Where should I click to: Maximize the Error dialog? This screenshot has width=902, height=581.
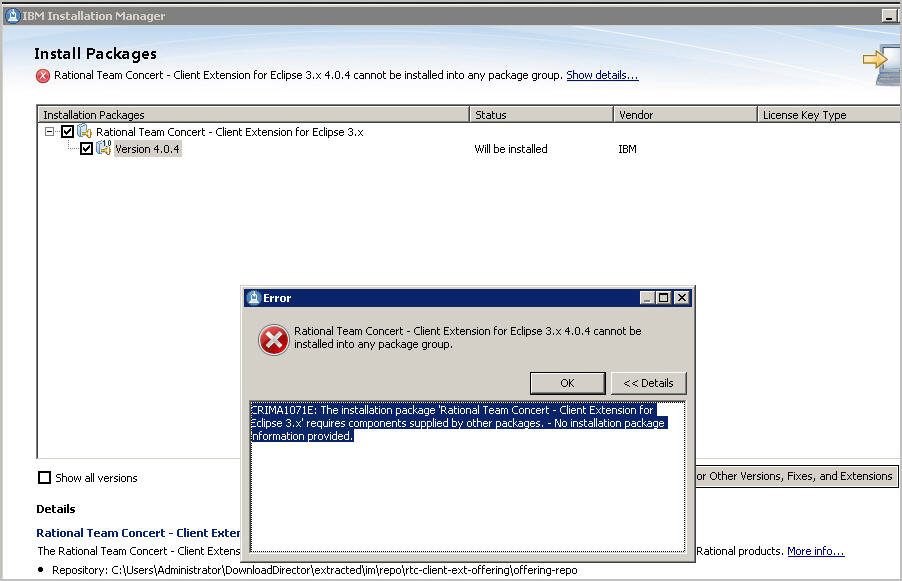pyautogui.click(x=664, y=297)
